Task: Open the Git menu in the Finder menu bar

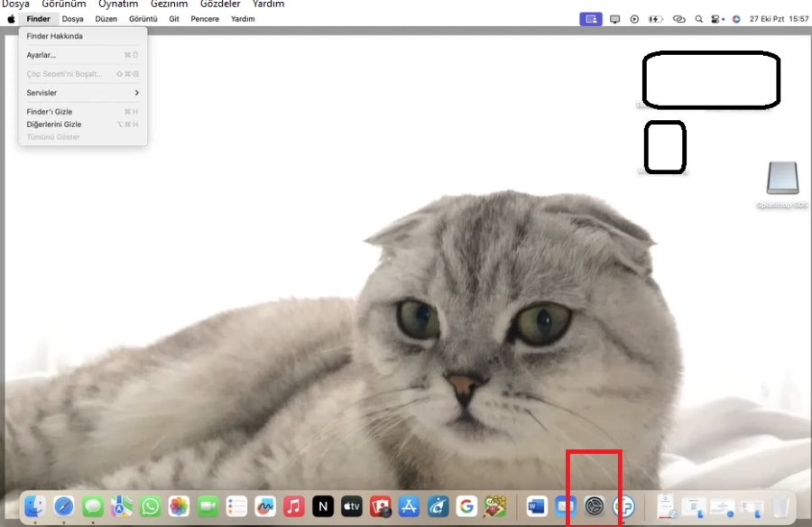Action: pyautogui.click(x=173, y=18)
